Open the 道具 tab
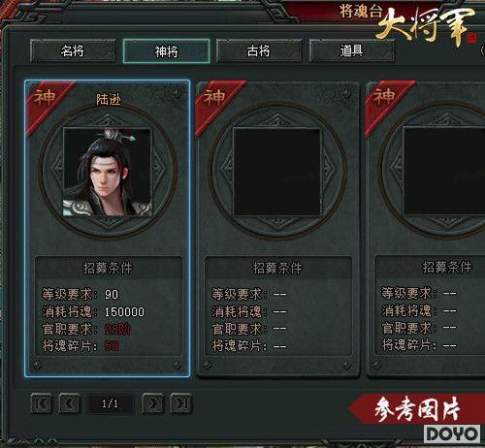Viewport: 485px width, 448px height. [x=352, y=50]
